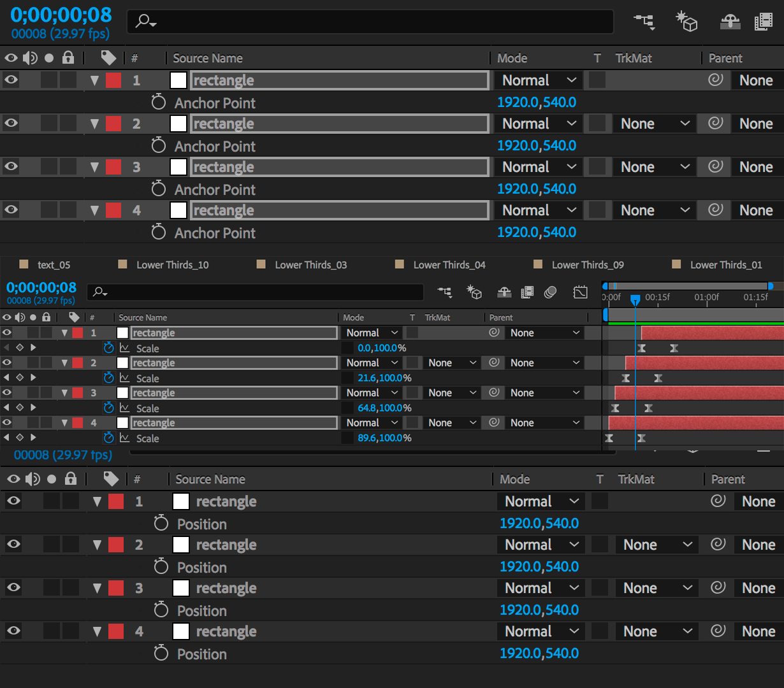Click the mini-flowchart icon in middle timeline toolbar

click(x=445, y=292)
